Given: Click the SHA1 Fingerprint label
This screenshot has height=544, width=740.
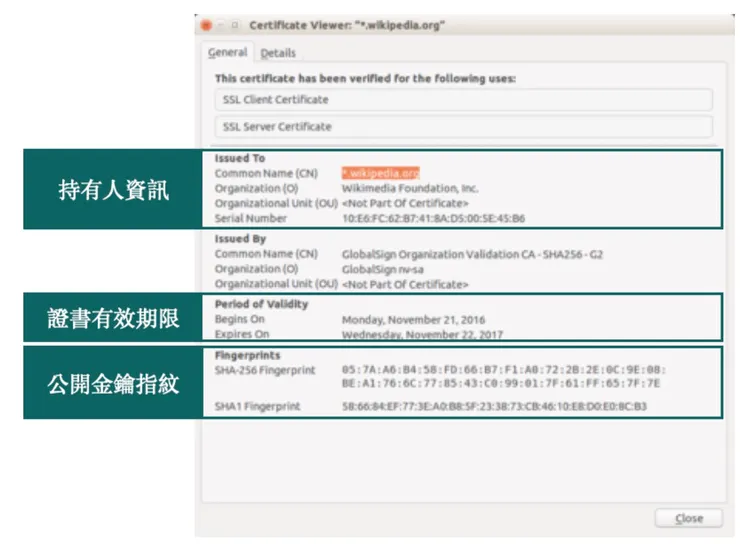Looking at the screenshot, I should (257, 406).
